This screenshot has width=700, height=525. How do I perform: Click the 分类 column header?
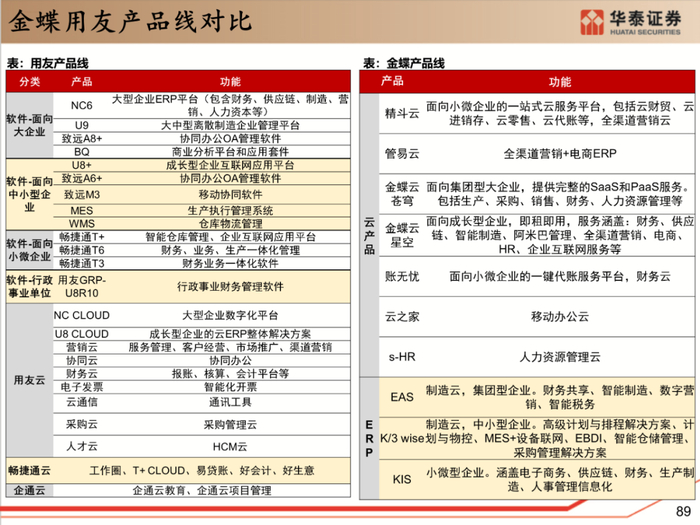pos(30,82)
